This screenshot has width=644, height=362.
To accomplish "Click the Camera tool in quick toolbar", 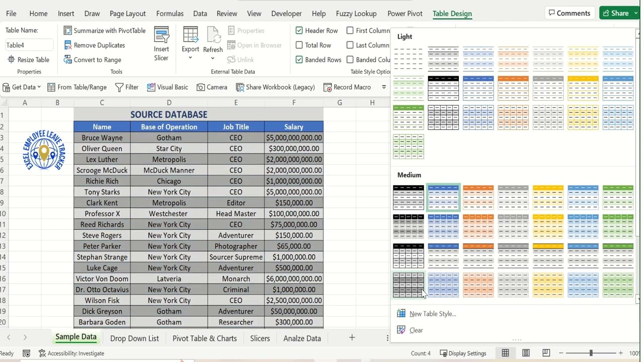I will (x=212, y=87).
